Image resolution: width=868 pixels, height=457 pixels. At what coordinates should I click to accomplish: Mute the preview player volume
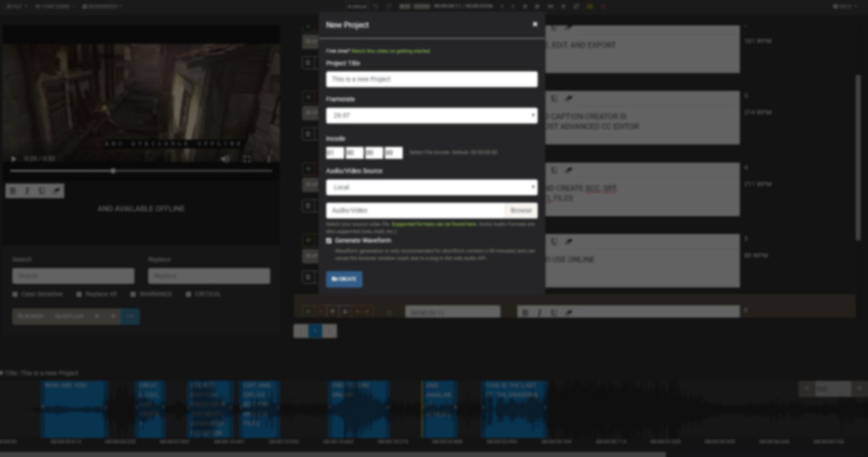click(x=225, y=159)
